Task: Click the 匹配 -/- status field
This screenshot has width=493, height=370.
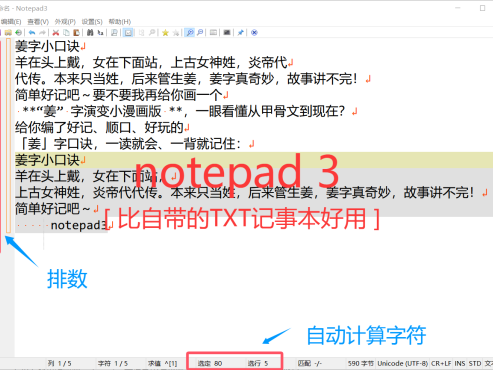Action: tap(310, 363)
